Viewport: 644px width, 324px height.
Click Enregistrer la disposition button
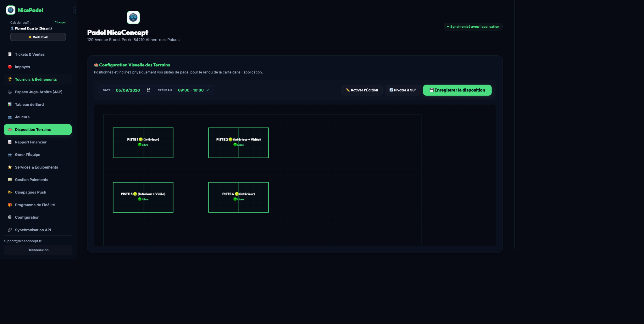(457, 90)
